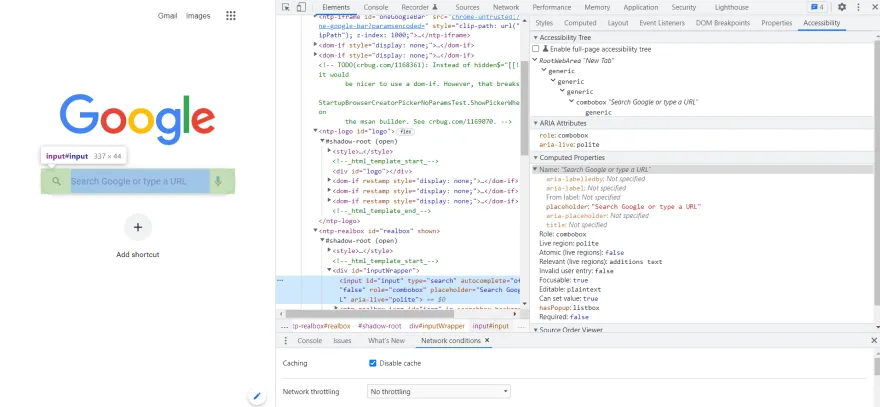Image resolution: width=880 pixels, height=407 pixels.
Task: Collapse the ntp-logo element node
Action: (x=315, y=131)
